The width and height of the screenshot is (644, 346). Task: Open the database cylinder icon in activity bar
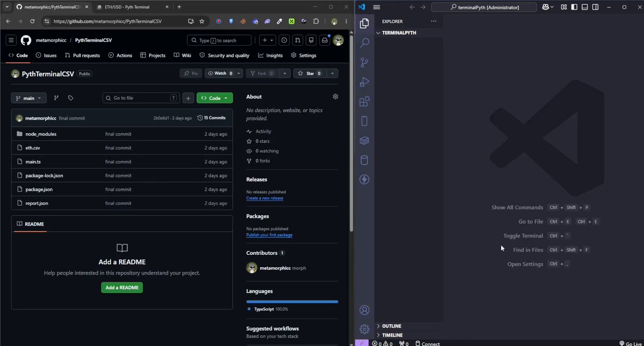point(364,160)
